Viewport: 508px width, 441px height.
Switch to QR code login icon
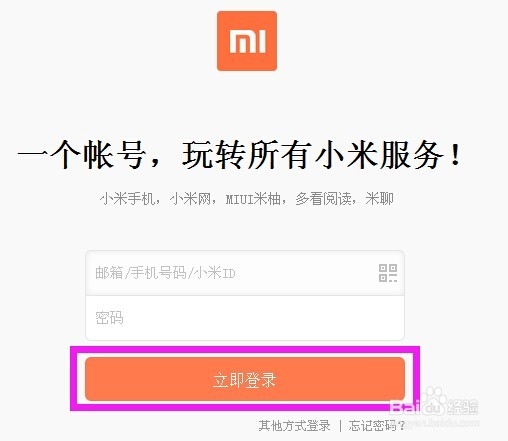click(x=388, y=273)
